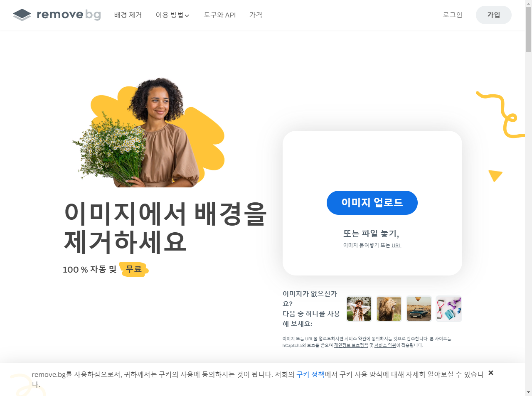
Task: Click the remove.bg logo icon
Action: tap(22, 15)
